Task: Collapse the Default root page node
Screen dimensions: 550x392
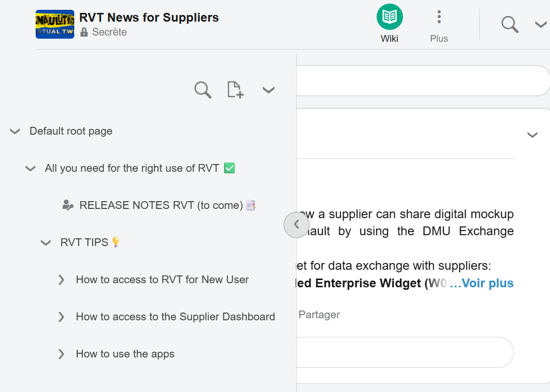Action: coord(15,132)
